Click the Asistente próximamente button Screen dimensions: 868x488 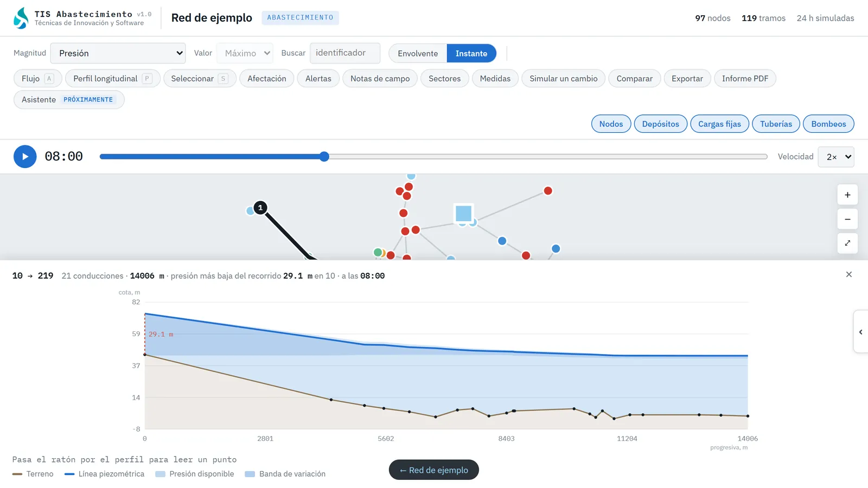[69, 100]
